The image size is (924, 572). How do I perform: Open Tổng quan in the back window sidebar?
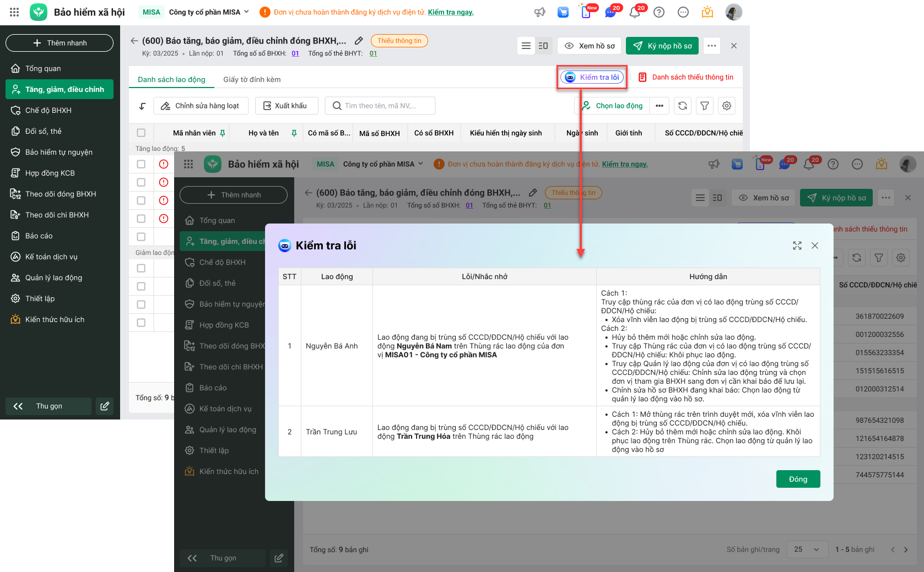[x=60, y=68]
